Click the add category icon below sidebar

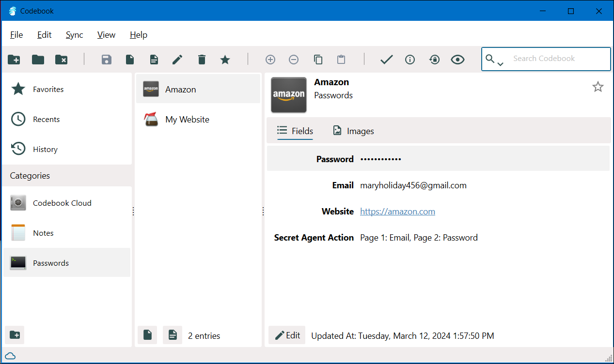pos(15,335)
